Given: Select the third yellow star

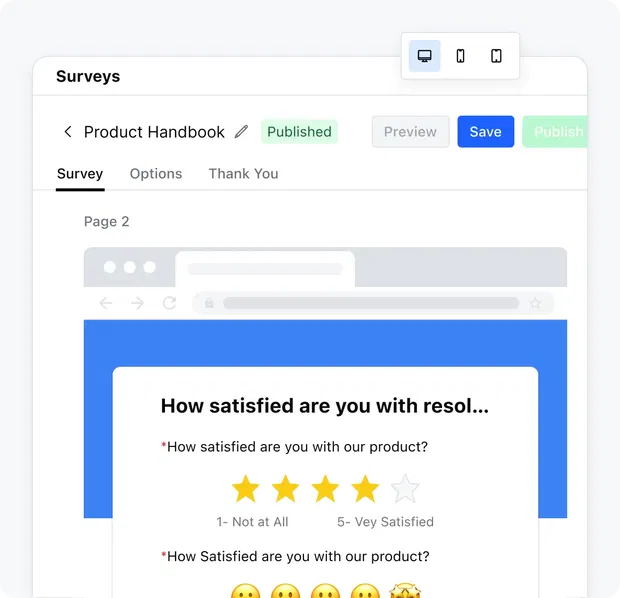Looking at the screenshot, I should [x=325, y=489].
